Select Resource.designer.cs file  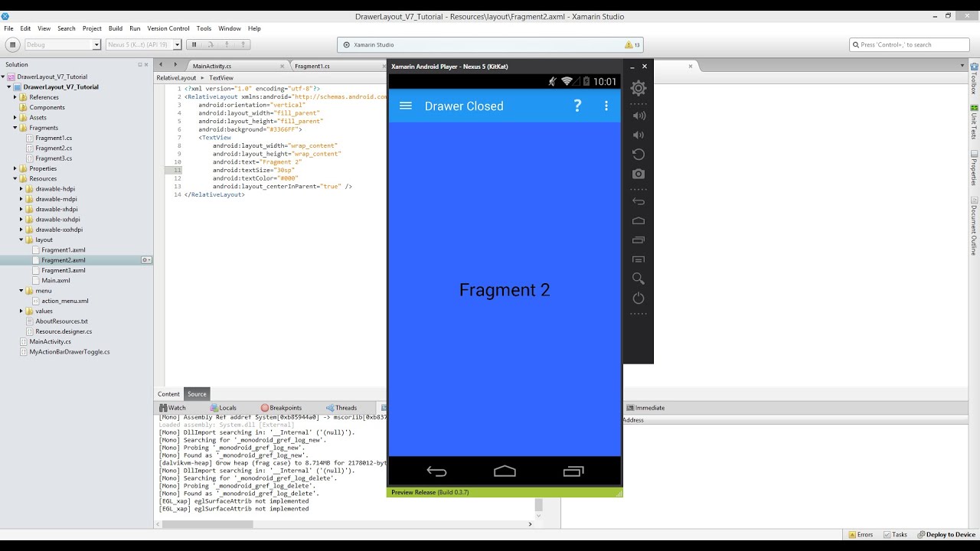64,331
